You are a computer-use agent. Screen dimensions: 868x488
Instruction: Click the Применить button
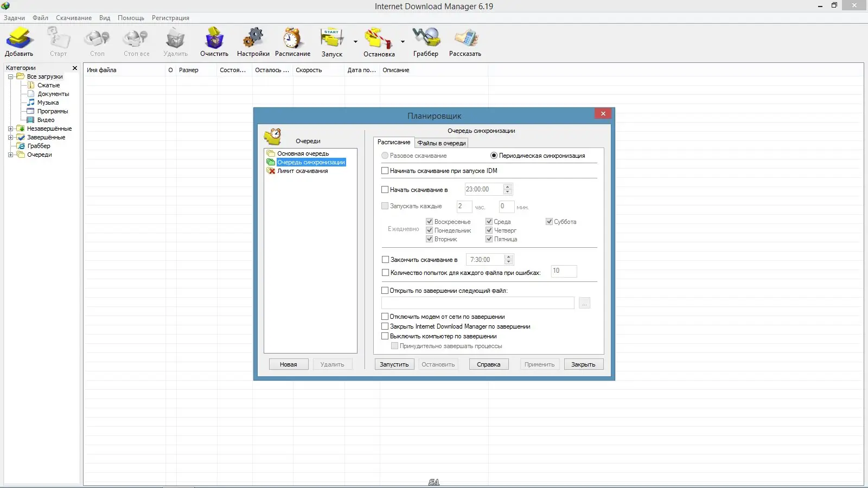[539, 364]
